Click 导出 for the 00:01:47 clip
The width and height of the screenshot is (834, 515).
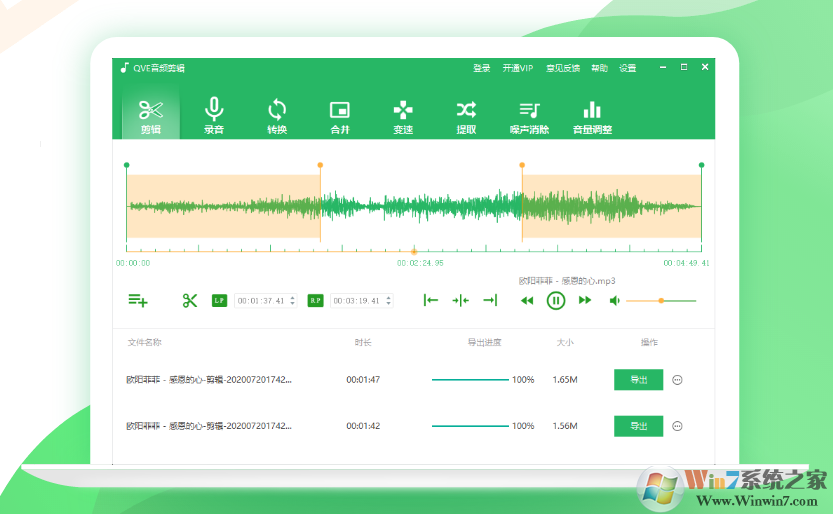tap(638, 380)
